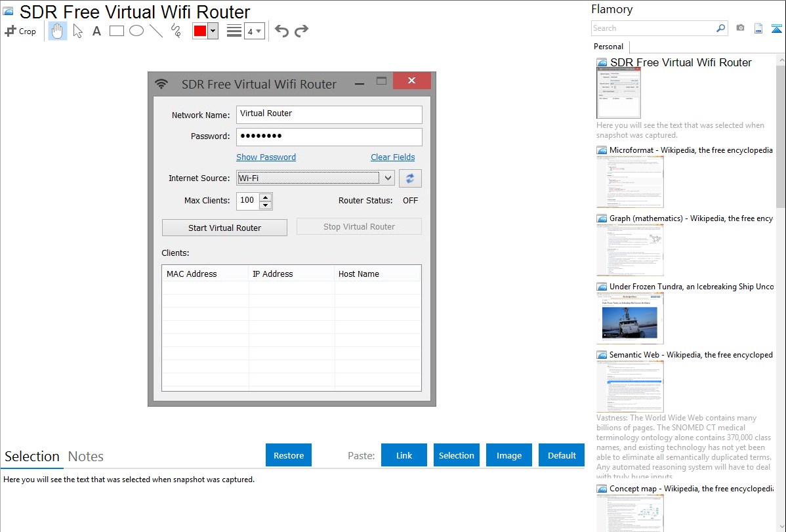Click the line thickness bars icon
This screenshot has height=532, width=786.
tap(234, 31)
